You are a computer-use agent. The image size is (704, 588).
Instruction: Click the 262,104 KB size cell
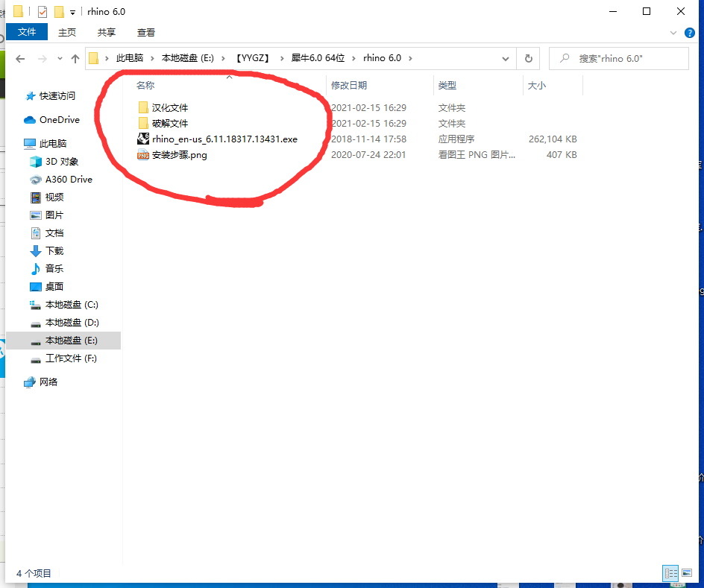(x=553, y=139)
